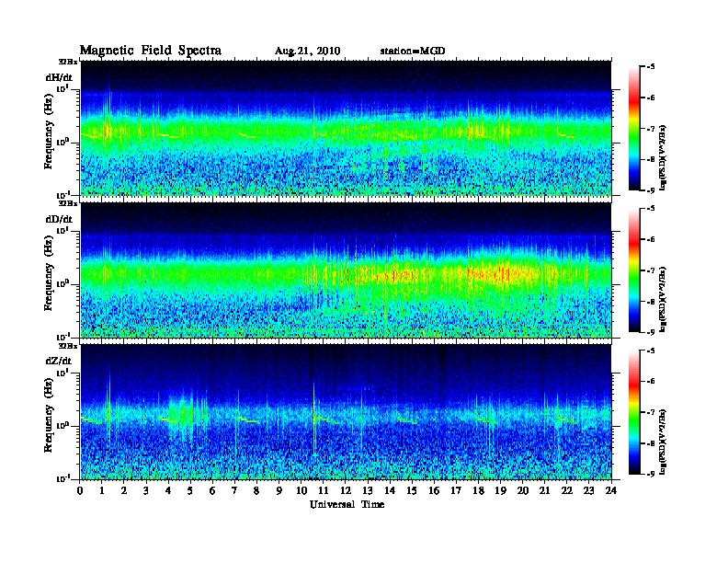
Task: Click the log(PSD) label beside dD/dt color bar
Action: tap(663, 299)
